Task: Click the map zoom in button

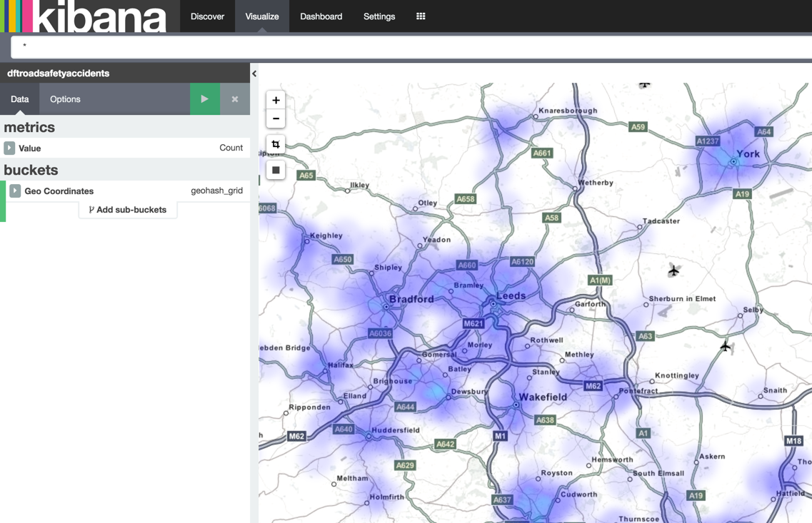Action: (276, 101)
